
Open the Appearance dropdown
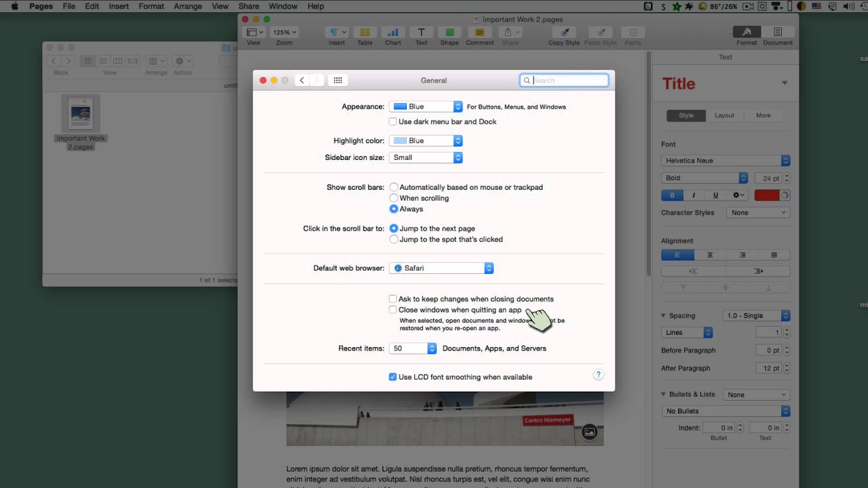[x=426, y=106]
